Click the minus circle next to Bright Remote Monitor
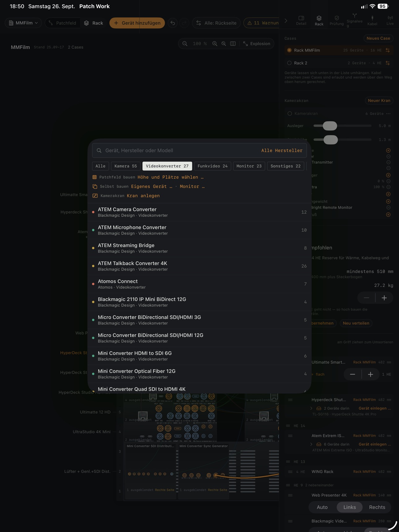Image resolution: width=399 pixels, height=532 pixels. [x=388, y=207]
